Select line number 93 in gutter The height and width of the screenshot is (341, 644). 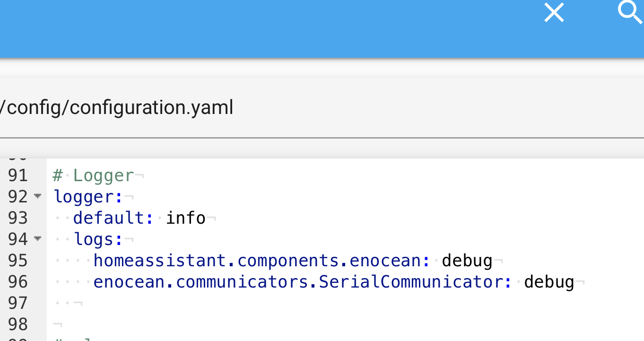click(18, 218)
